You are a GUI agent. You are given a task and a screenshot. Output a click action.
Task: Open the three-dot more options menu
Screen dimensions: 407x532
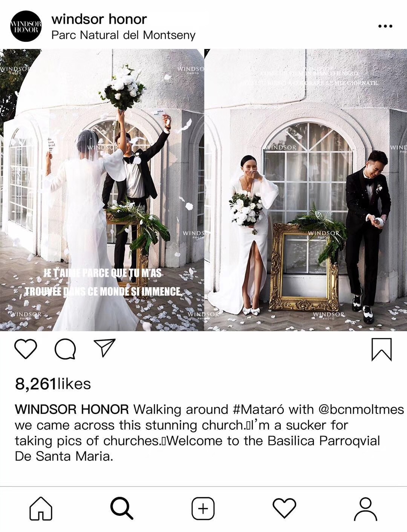pos(385,26)
